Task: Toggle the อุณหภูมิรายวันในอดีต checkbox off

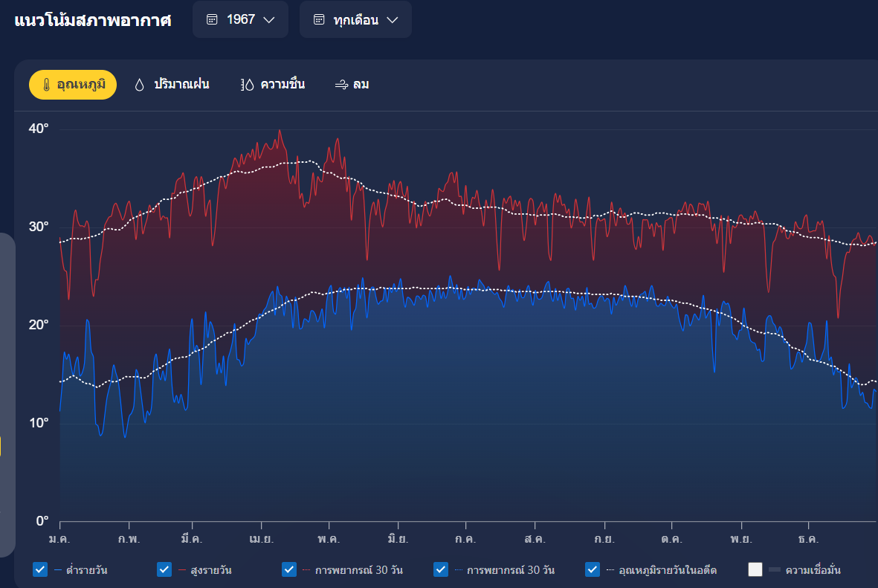Action: click(x=593, y=569)
